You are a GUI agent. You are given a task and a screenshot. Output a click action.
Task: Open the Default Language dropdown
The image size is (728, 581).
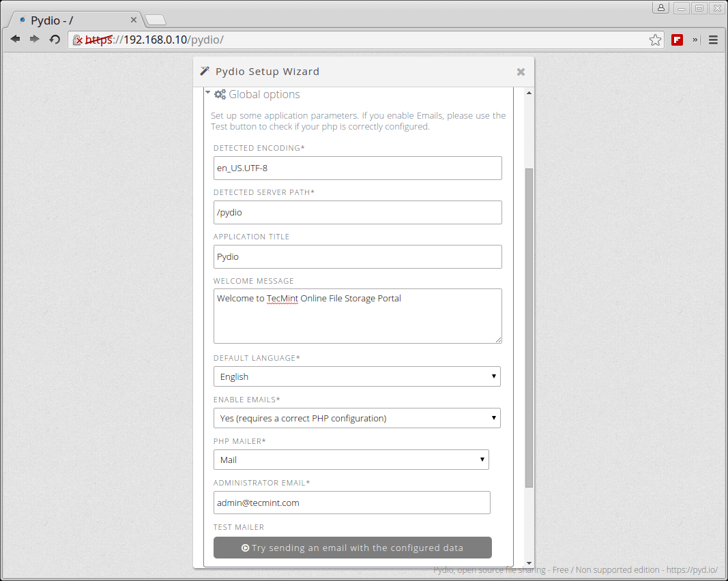coord(357,376)
